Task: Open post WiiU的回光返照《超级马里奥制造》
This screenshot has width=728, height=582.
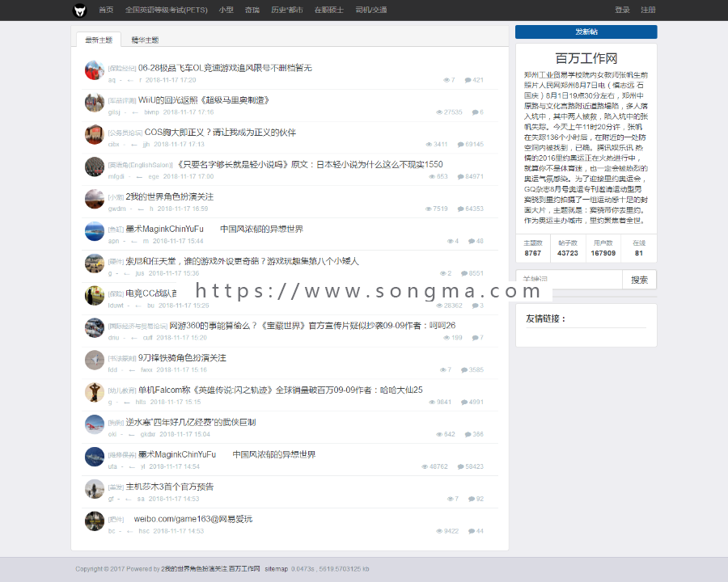Action: tap(204, 100)
